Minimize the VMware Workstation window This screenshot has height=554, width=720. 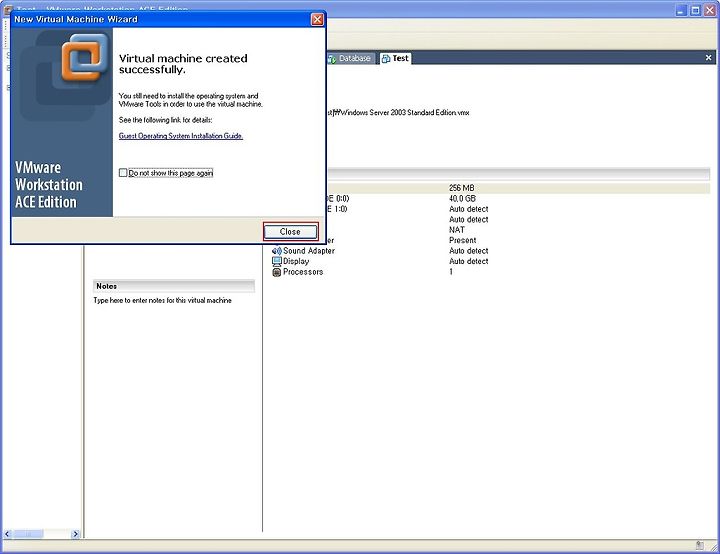tap(681, 10)
